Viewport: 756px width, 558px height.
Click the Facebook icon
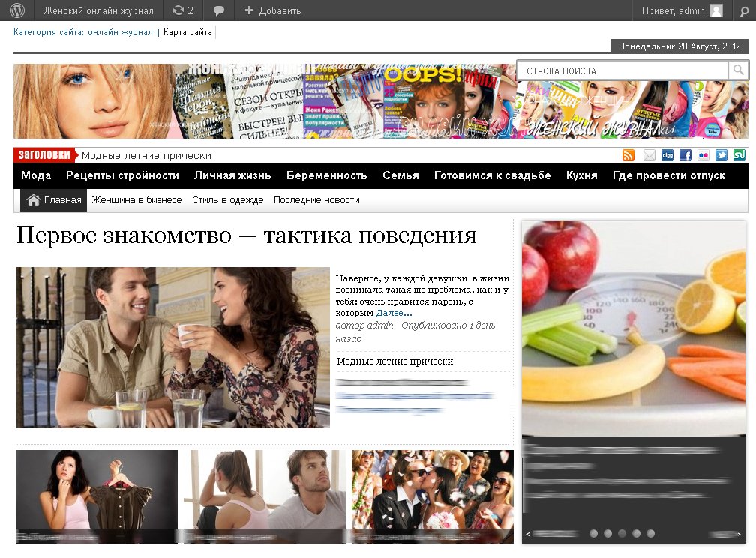685,155
